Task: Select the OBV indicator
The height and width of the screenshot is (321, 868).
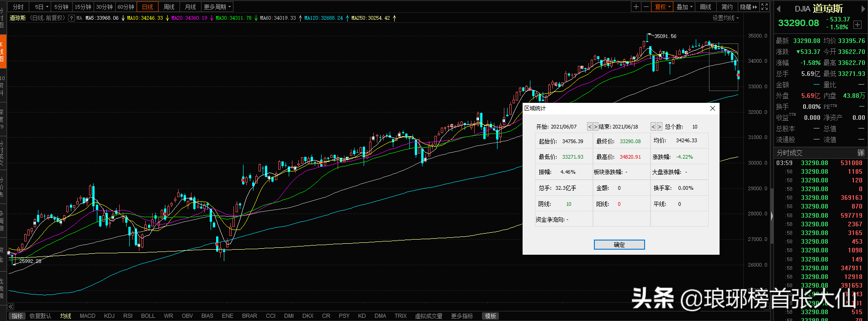Action: click(x=187, y=316)
